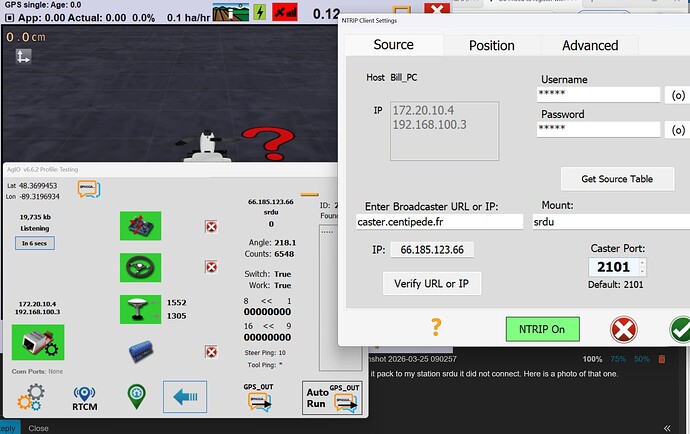Click the red satellite signal icon
Image resolution: width=690 pixels, height=434 pixels.
click(x=285, y=12)
